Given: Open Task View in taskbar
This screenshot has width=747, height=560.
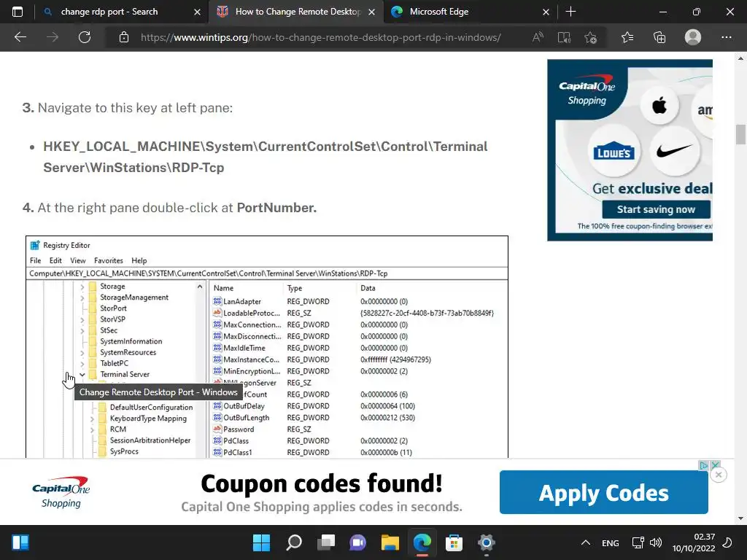Looking at the screenshot, I should coord(326,542).
